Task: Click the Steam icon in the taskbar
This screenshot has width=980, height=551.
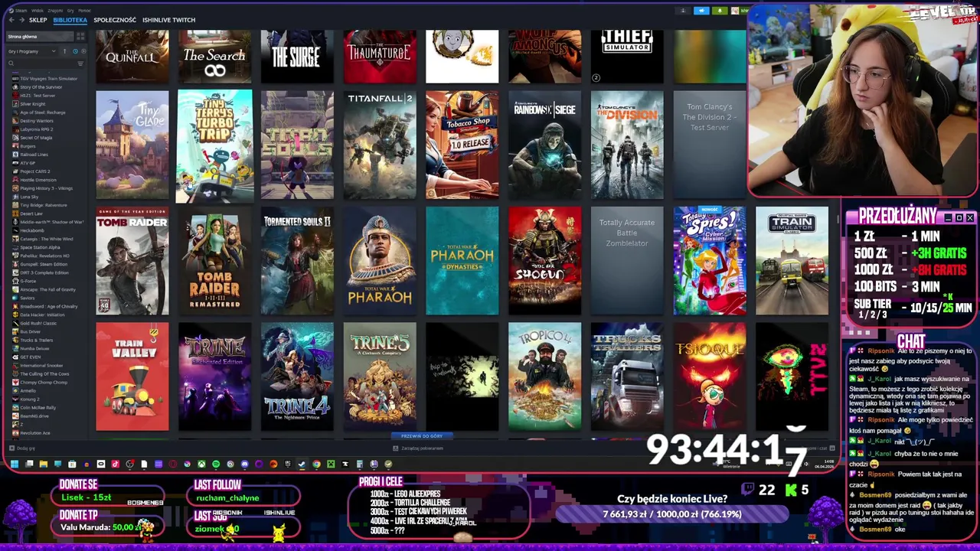Action: pos(302,464)
